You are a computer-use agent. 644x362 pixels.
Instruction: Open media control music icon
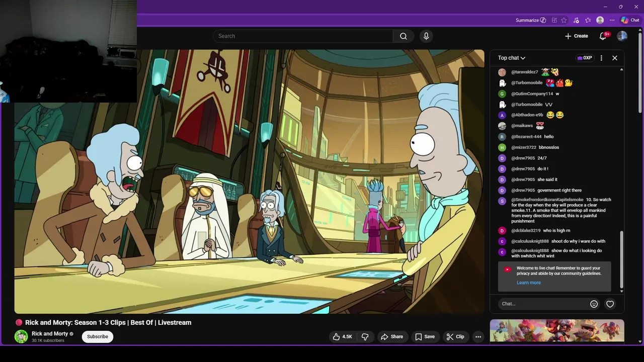pos(576,20)
